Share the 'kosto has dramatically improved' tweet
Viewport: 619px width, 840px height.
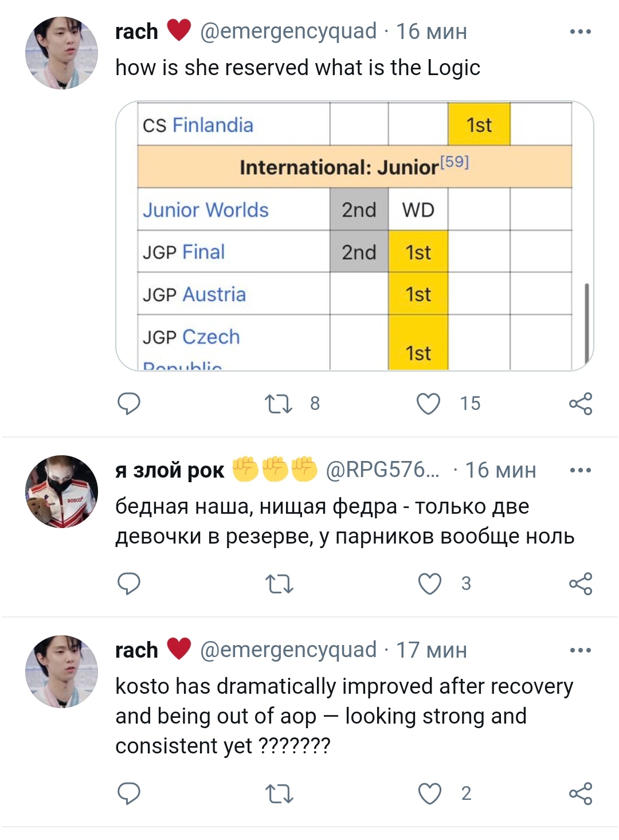pos(580,794)
